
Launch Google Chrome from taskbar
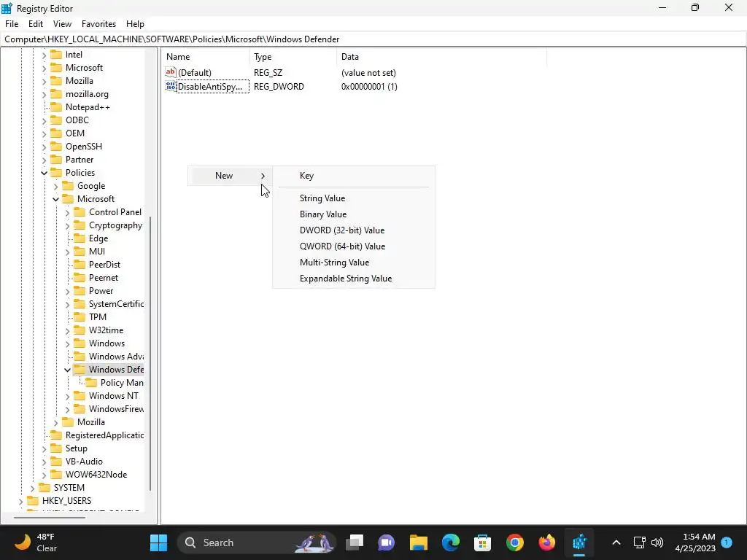tap(515, 542)
